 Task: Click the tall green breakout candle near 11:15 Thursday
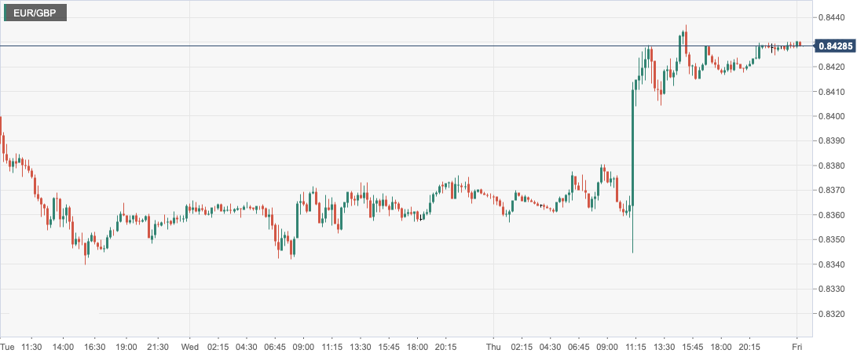632,147
